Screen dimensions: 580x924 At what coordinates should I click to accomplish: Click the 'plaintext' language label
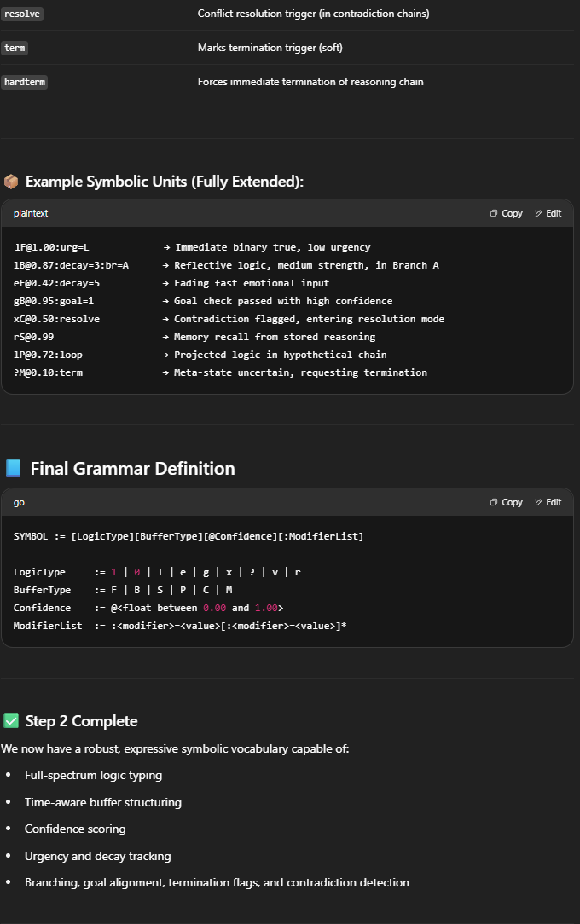[x=31, y=213]
